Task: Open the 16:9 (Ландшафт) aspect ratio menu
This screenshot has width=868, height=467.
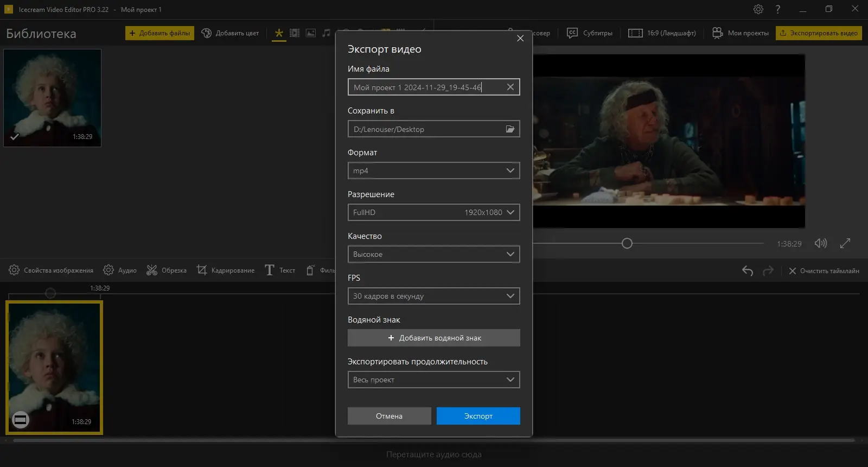Action: pos(662,33)
